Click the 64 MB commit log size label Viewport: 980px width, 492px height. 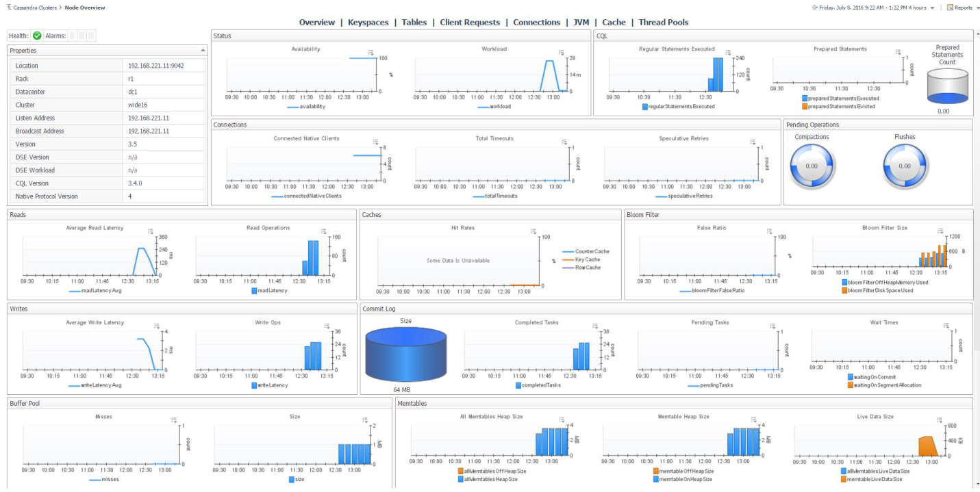(x=401, y=389)
